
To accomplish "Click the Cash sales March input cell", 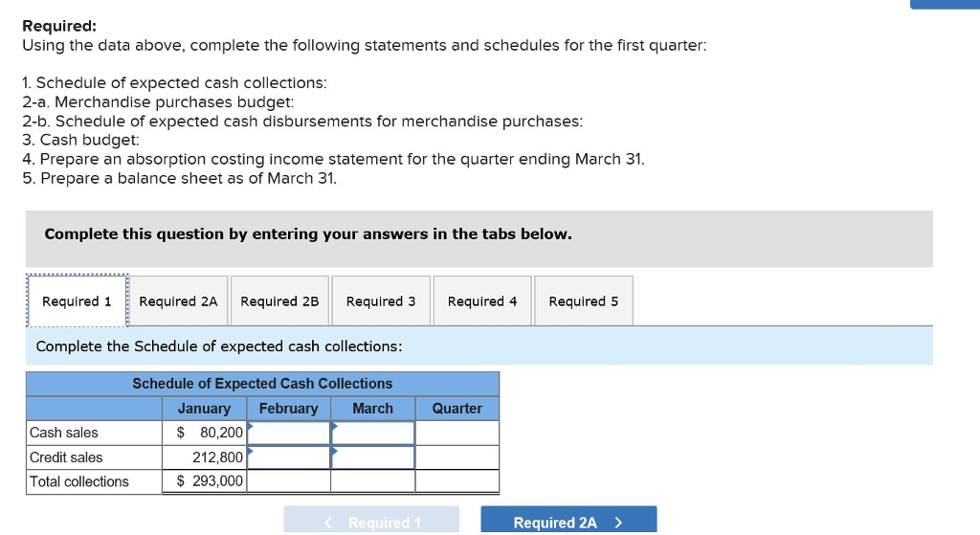I will [373, 433].
